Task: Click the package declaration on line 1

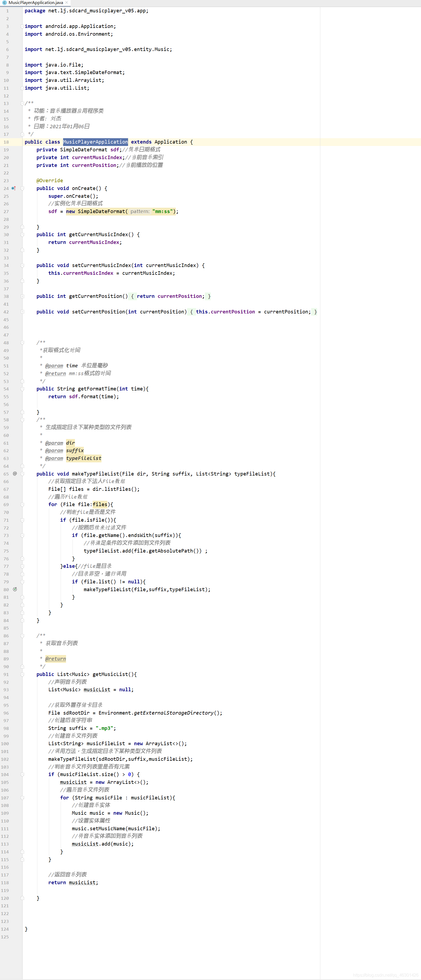Action: [86, 11]
